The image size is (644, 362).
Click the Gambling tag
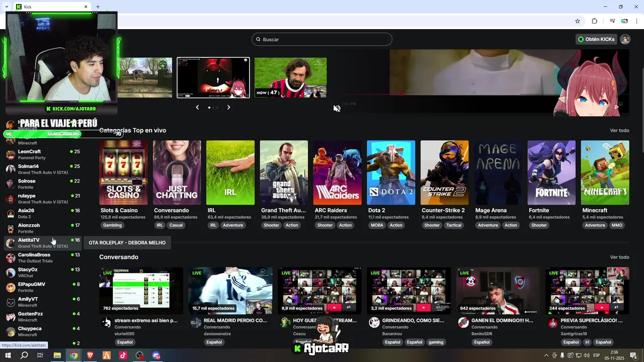pyautogui.click(x=112, y=225)
